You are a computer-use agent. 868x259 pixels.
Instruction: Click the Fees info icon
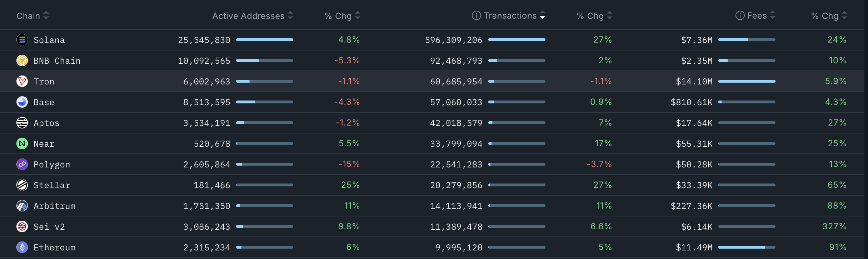pos(740,15)
